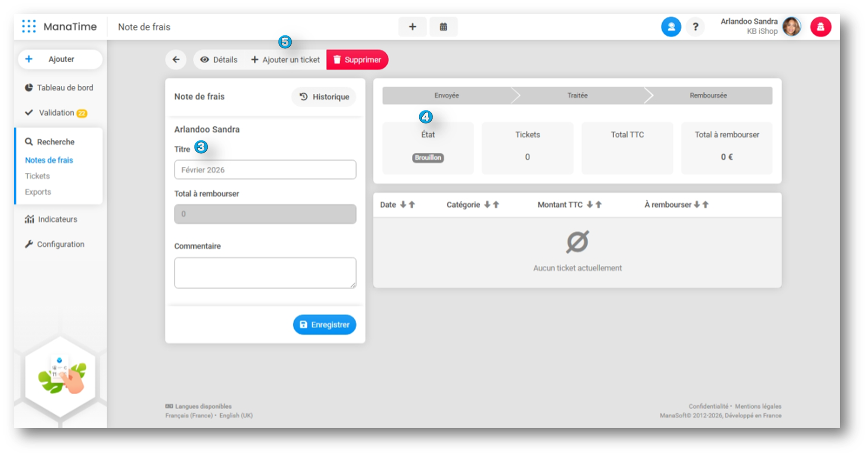The height and width of the screenshot is (456, 868).
Task: Click Arlandoo Sandra's avatar photo
Action: coord(791,27)
